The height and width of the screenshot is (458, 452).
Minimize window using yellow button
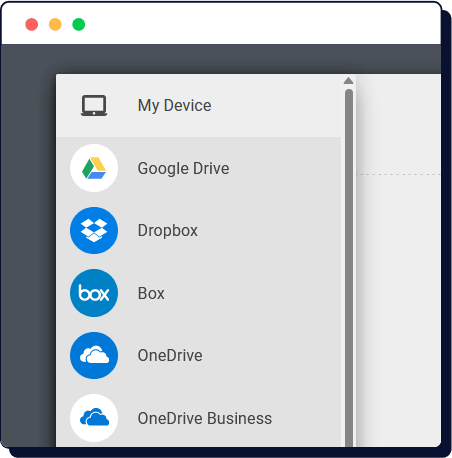click(55, 24)
